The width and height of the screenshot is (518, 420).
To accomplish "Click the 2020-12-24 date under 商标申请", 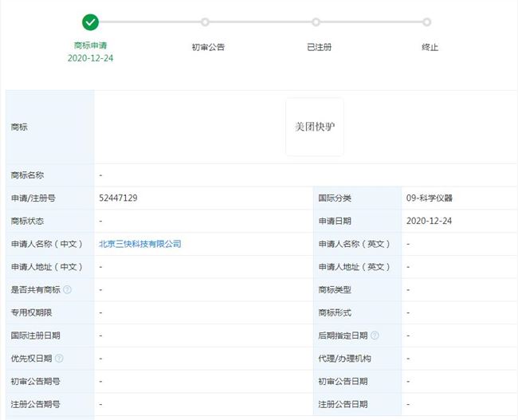I will pos(90,58).
